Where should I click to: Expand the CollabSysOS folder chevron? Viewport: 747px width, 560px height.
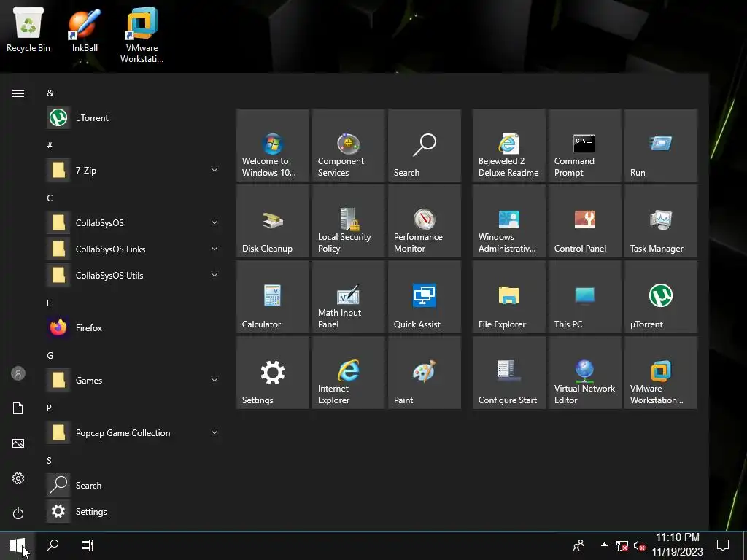point(214,222)
